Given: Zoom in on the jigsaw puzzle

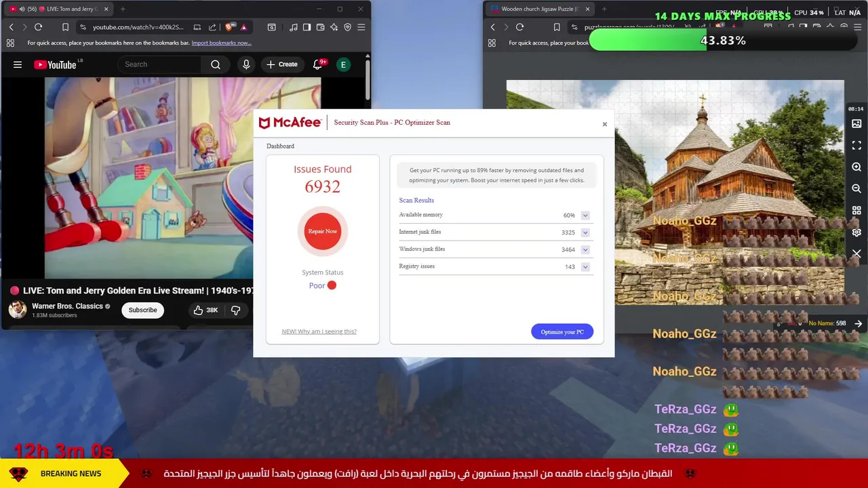Looking at the screenshot, I should coord(856,167).
